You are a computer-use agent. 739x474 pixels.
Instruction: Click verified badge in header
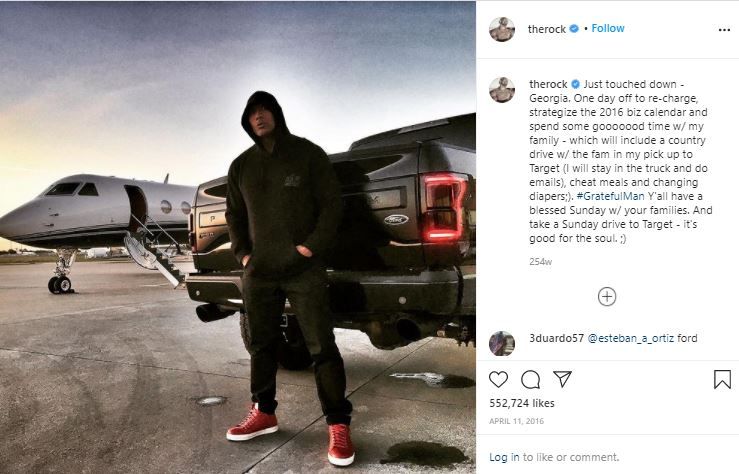coord(574,29)
